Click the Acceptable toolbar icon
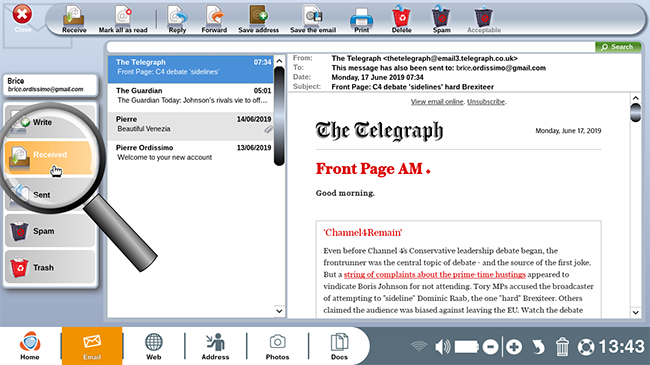The height and width of the screenshot is (365, 650). pos(484,19)
